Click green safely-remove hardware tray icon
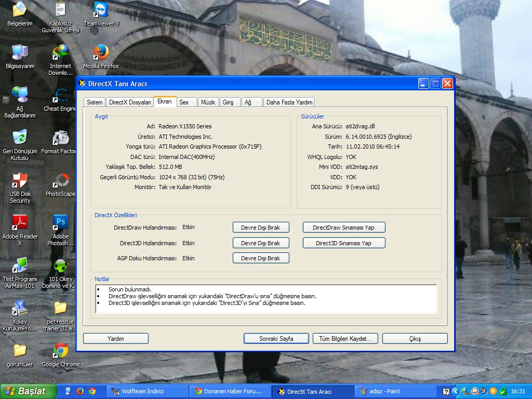 [x=503, y=391]
